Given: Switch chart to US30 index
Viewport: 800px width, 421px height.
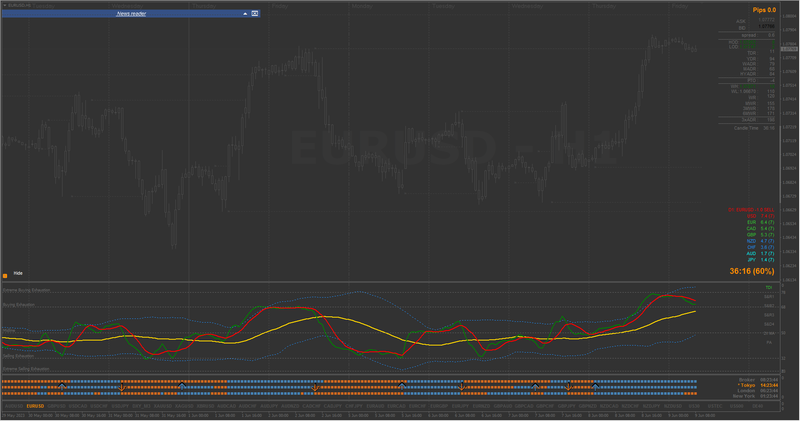Looking at the screenshot, I should (694, 406).
